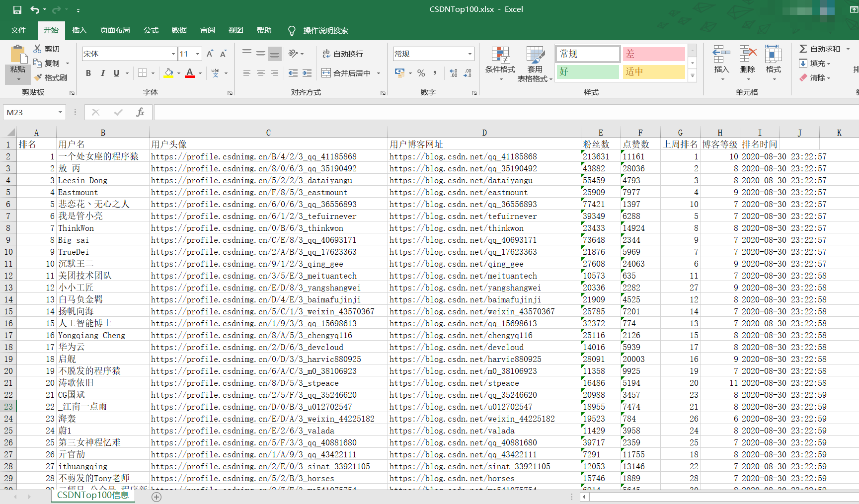The image size is (859, 504).
Task: Click the font color A icon
Action: 190,73
